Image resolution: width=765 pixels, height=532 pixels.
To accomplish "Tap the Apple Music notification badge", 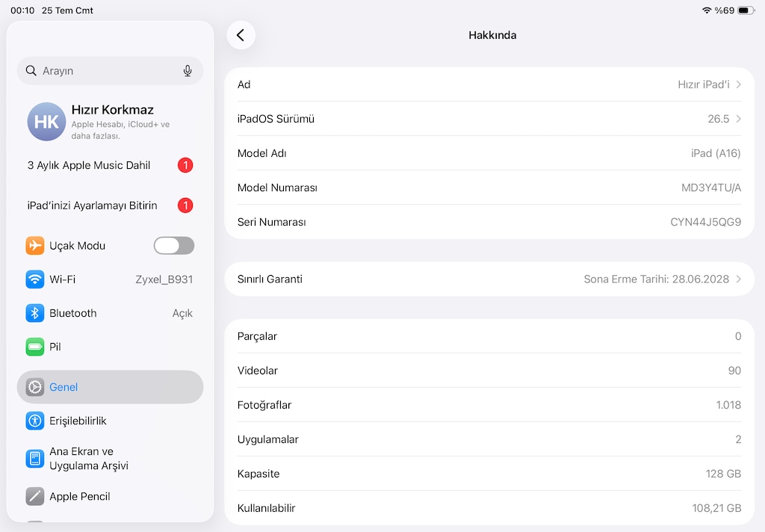I will pyautogui.click(x=185, y=165).
